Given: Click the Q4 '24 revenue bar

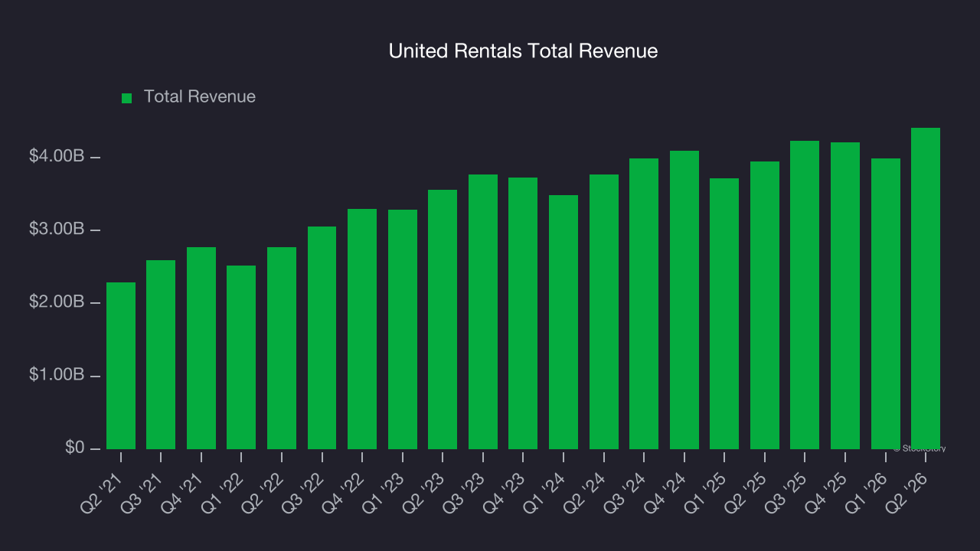Looking at the screenshot, I should tap(684, 300).
